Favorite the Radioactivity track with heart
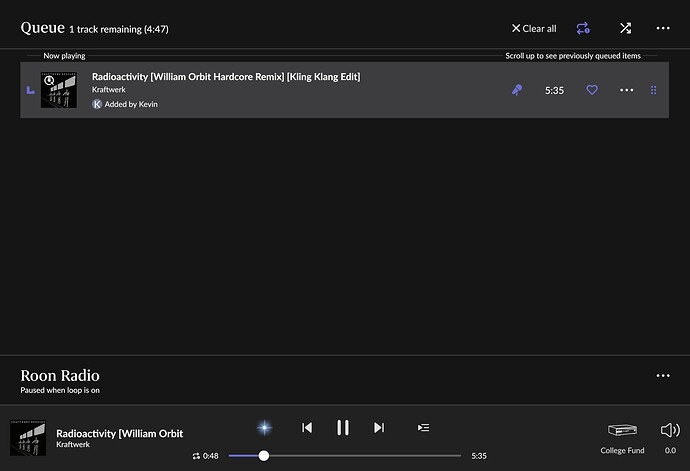690x471 pixels. [x=592, y=90]
